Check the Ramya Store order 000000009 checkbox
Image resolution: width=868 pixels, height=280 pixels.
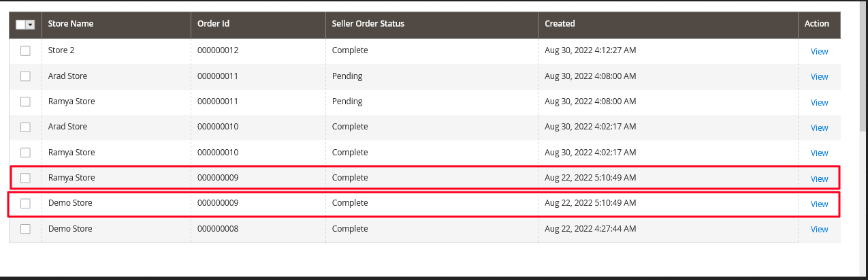25,178
